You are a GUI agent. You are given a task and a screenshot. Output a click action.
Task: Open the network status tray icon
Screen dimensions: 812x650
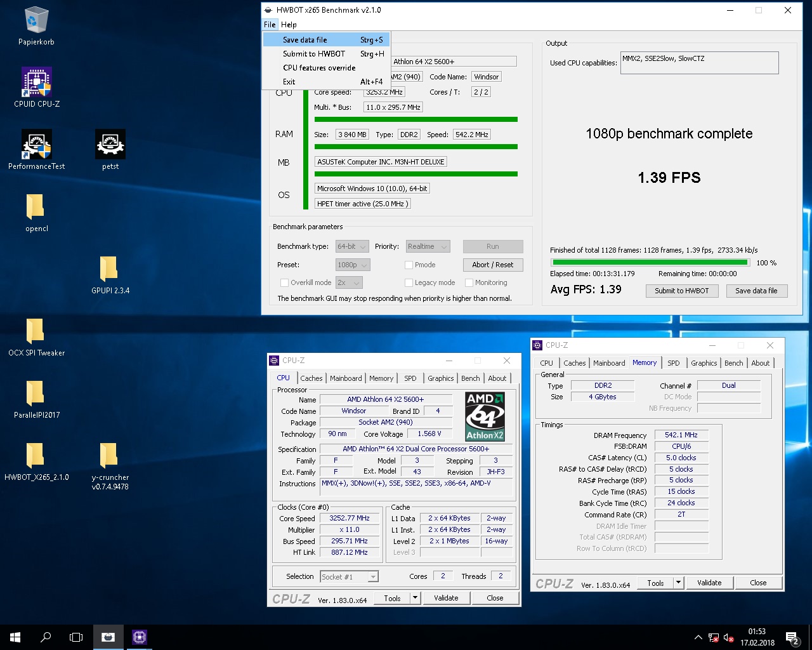[x=714, y=637]
